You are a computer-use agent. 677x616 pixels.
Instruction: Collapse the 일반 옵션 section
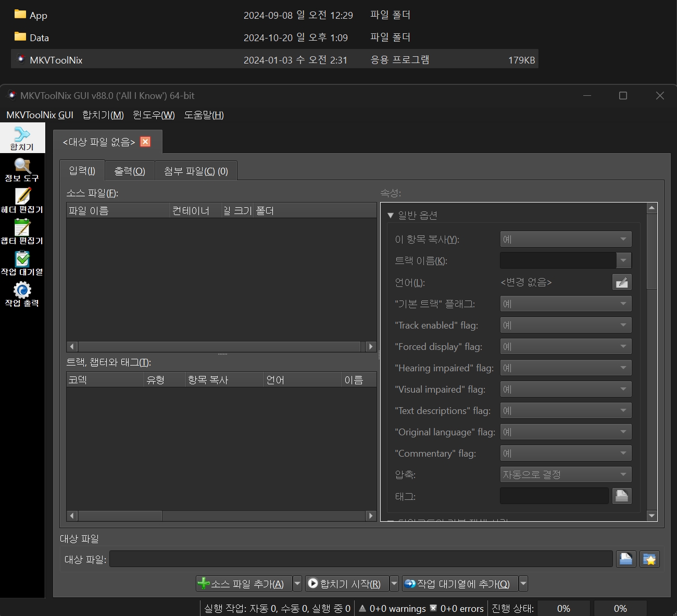click(391, 215)
